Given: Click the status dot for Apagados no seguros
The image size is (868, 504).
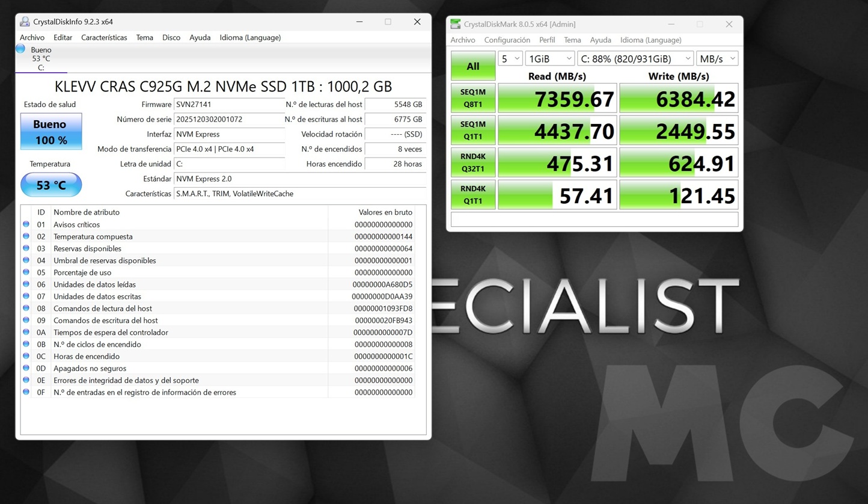Looking at the screenshot, I should 26,368.
